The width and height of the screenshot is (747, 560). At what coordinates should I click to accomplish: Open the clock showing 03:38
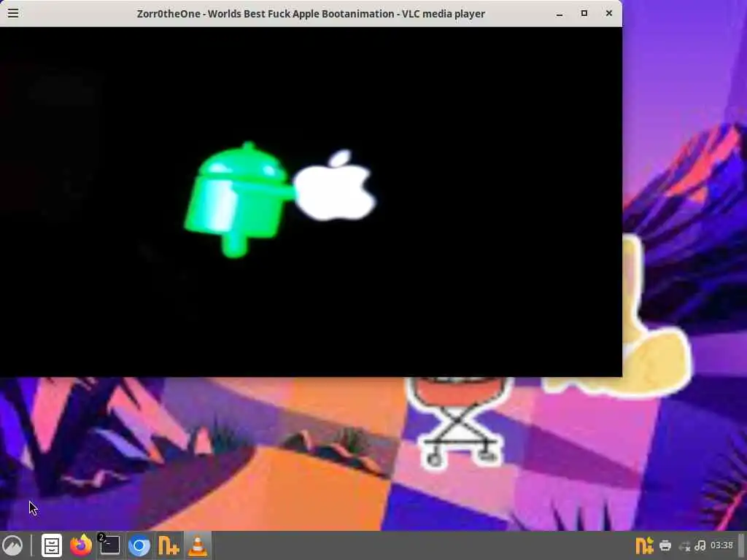coord(721,545)
